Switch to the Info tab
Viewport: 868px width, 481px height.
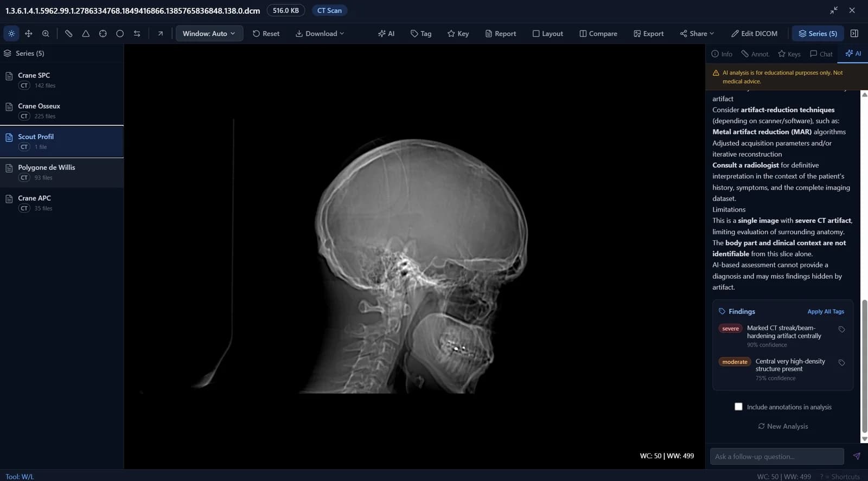pos(722,54)
